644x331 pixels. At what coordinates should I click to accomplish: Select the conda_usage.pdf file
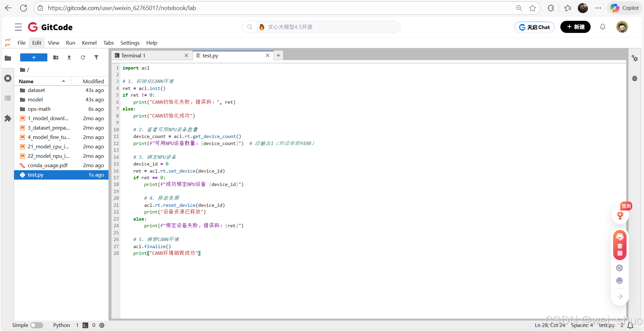tap(61, 165)
